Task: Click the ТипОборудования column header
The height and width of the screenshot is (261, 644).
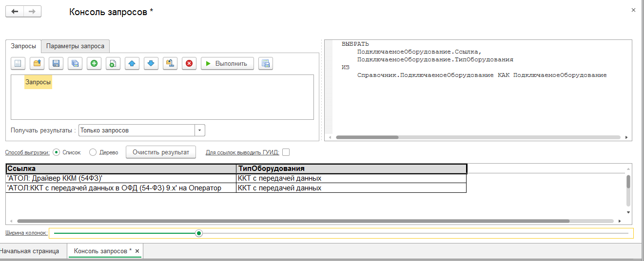Action: click(x=351, y=168)
